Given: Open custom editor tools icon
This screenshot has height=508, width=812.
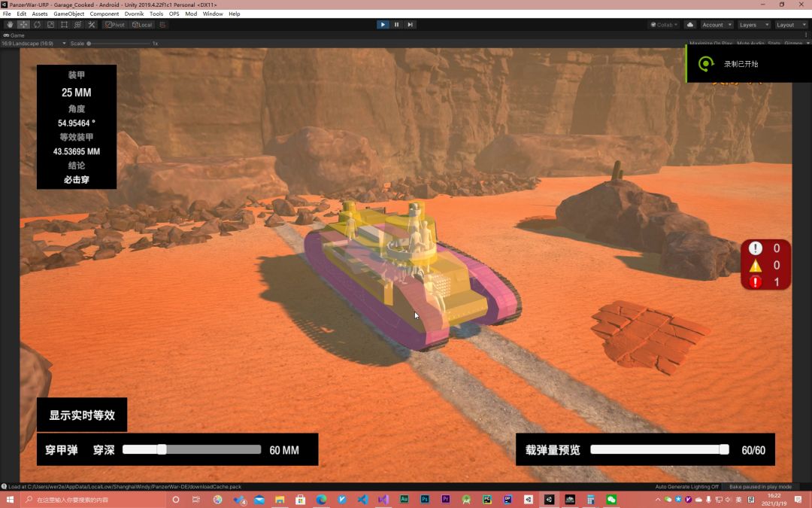Looking at the screenshot, I should (92, 25).
